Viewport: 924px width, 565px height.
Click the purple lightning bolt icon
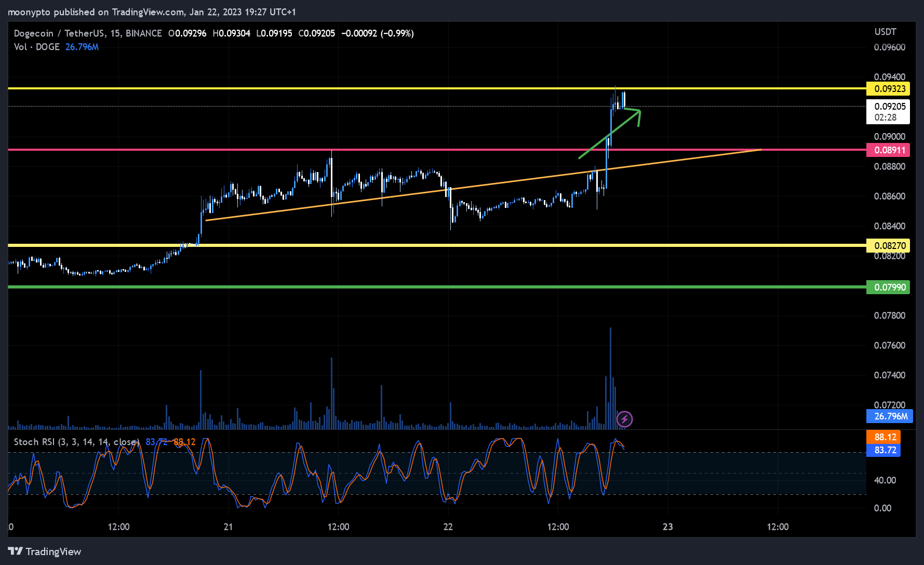(624, 419)
